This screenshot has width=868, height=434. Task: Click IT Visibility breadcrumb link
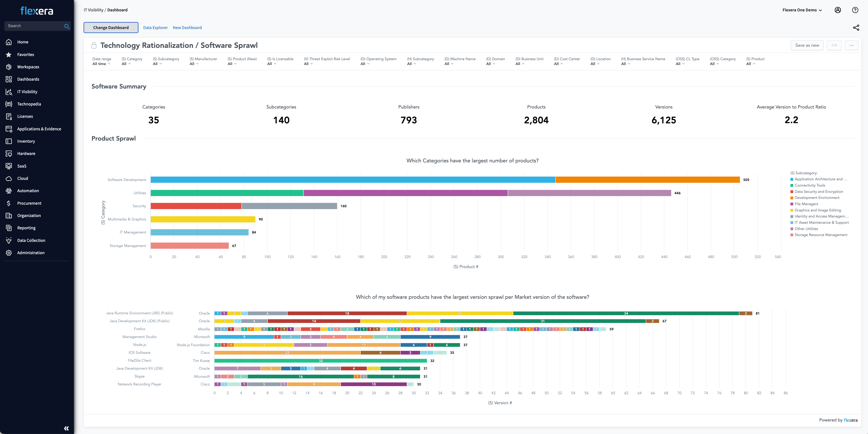pyautogui.click(x=93, y=10)
